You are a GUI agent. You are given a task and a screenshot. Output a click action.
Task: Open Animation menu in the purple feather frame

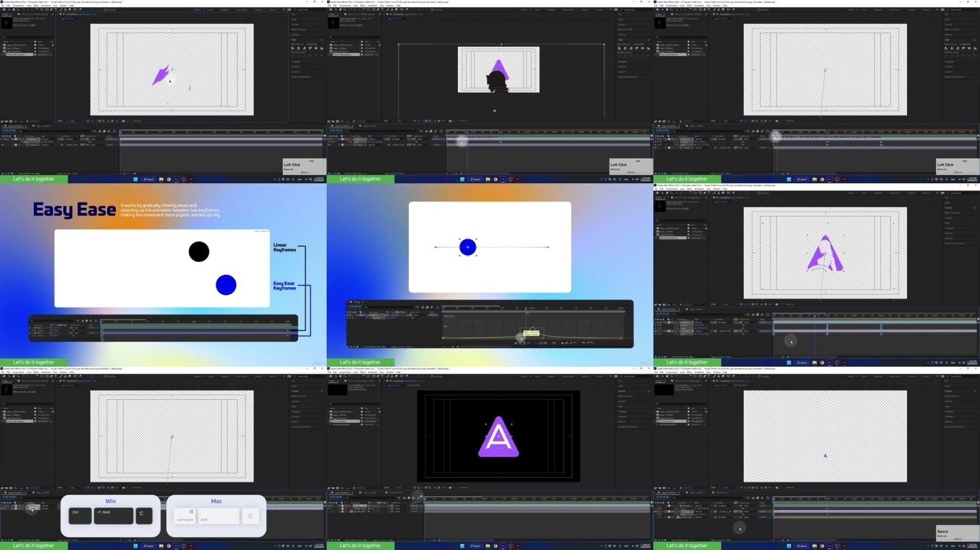click(x=46, y=5)
